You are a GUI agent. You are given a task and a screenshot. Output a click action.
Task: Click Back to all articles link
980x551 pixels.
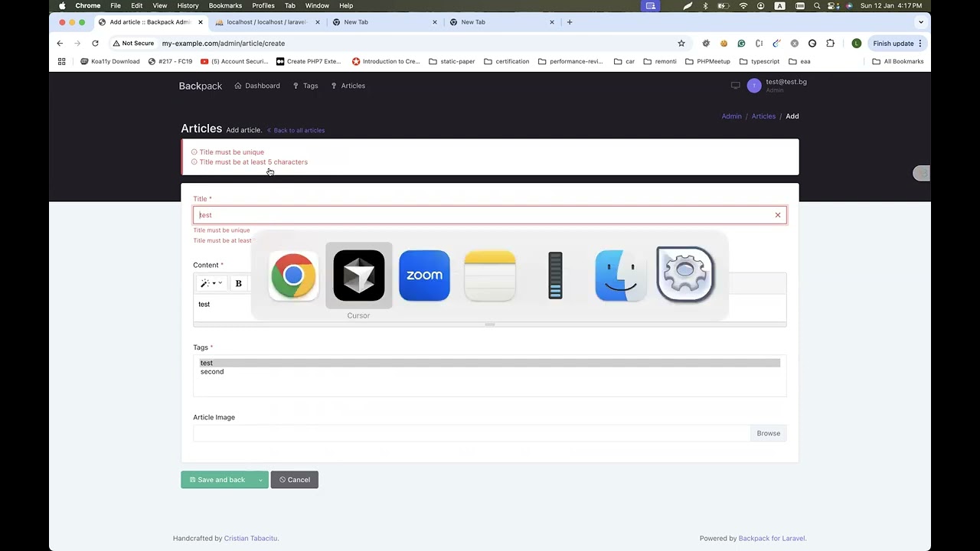pos(296,130)
